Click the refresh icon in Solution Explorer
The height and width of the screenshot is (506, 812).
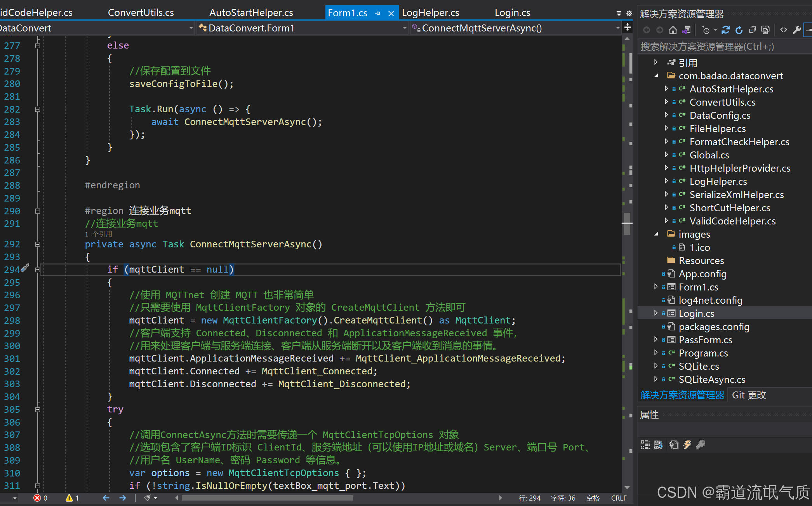pos(739,30)
